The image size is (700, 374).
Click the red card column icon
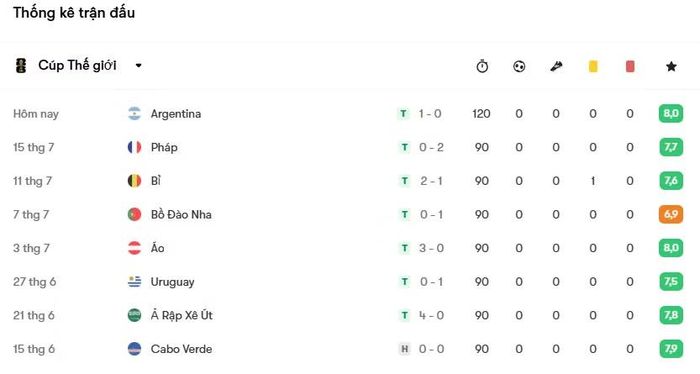point(630,66)
